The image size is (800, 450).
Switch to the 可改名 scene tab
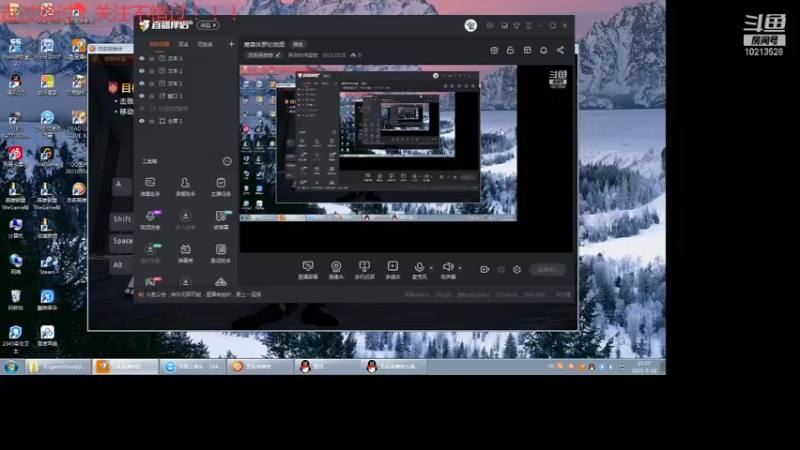pos(205,44)
